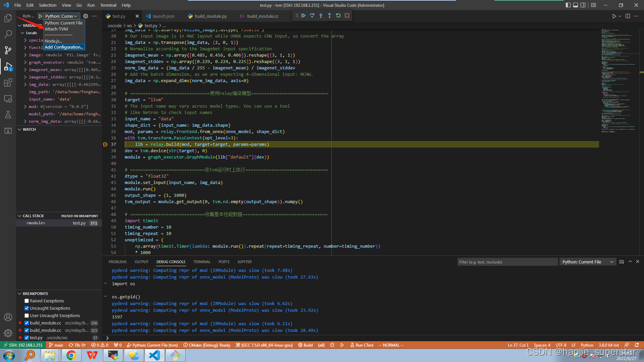Open the debug console session selector
Viewport: 644px width, 362px height.
tap(588, 261)
